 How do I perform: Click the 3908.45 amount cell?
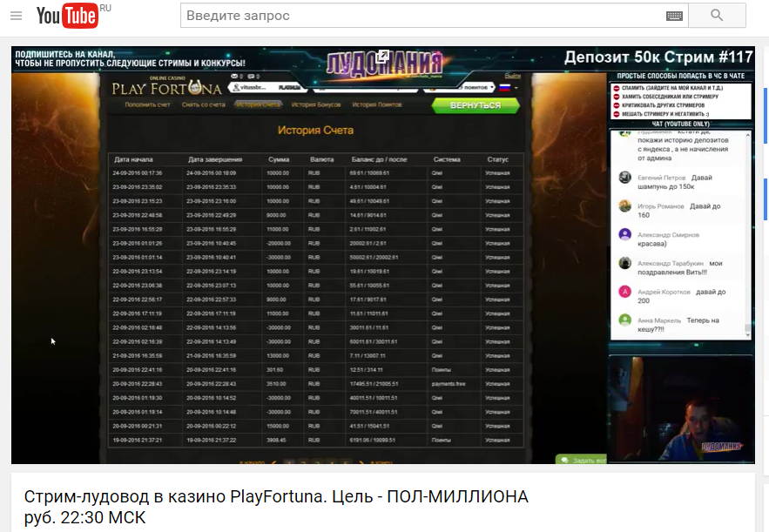[x=276, y=440]
